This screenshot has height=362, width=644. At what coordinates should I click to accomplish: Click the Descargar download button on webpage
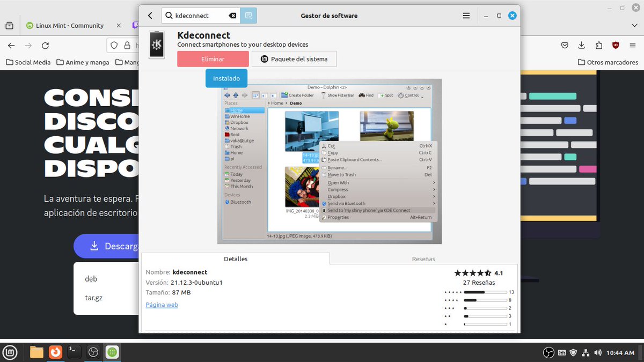(107, 246)
